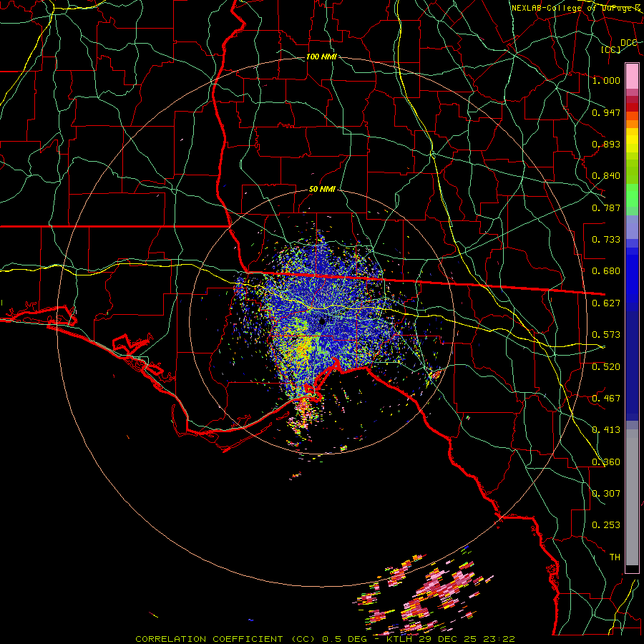Select the 0.307 scale label
The image size is (644, 644).
pos(606,494)
